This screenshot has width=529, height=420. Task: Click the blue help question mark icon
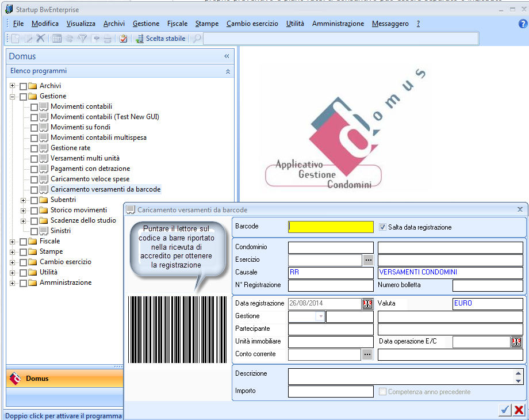(x=523, y=24)
